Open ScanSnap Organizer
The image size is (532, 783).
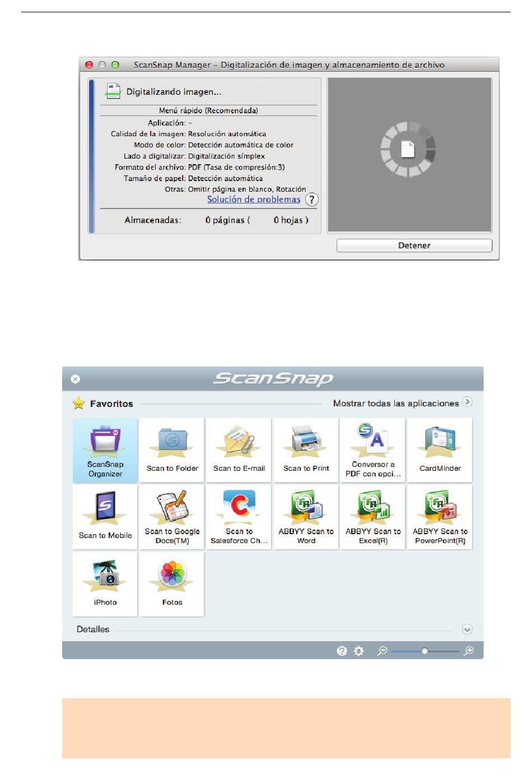point(105,450)
